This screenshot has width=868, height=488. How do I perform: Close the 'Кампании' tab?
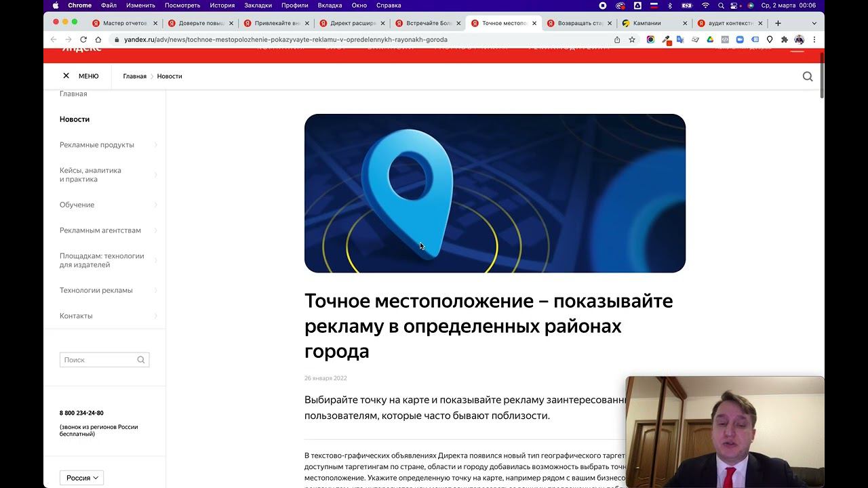[686, 23]
